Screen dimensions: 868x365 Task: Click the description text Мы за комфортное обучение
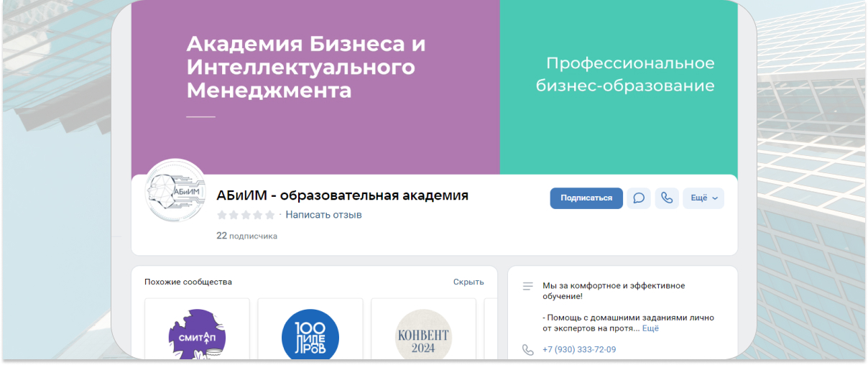(614, 291)
